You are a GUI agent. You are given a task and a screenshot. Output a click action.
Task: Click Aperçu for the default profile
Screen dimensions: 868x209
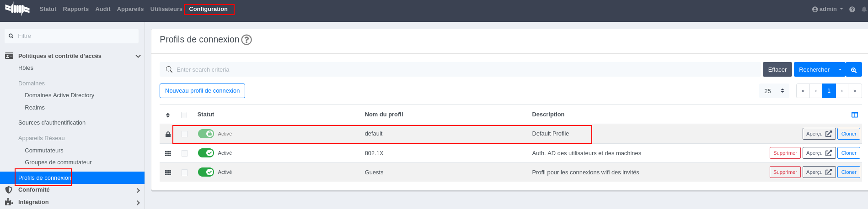pos(819,134)
